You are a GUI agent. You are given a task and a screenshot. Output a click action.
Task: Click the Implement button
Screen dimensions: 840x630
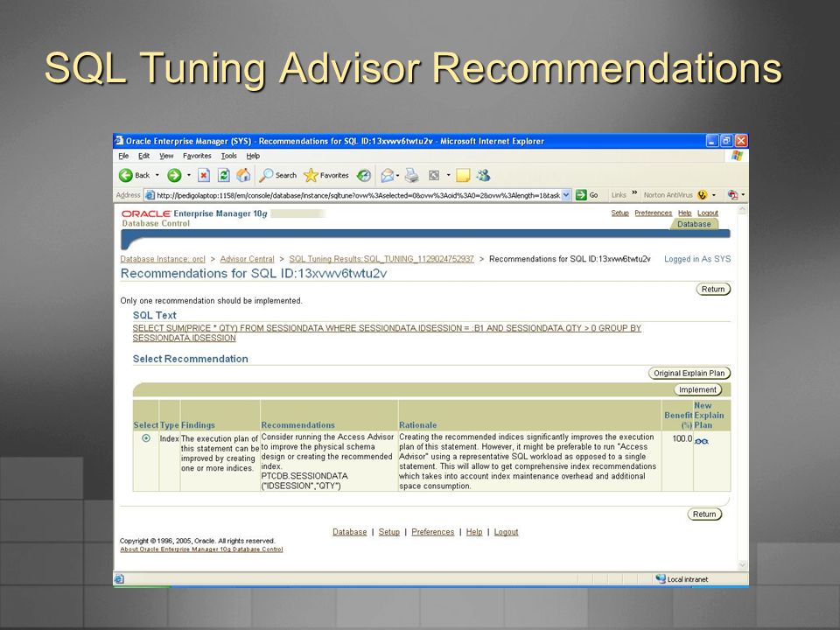click(x=697, y=389)
